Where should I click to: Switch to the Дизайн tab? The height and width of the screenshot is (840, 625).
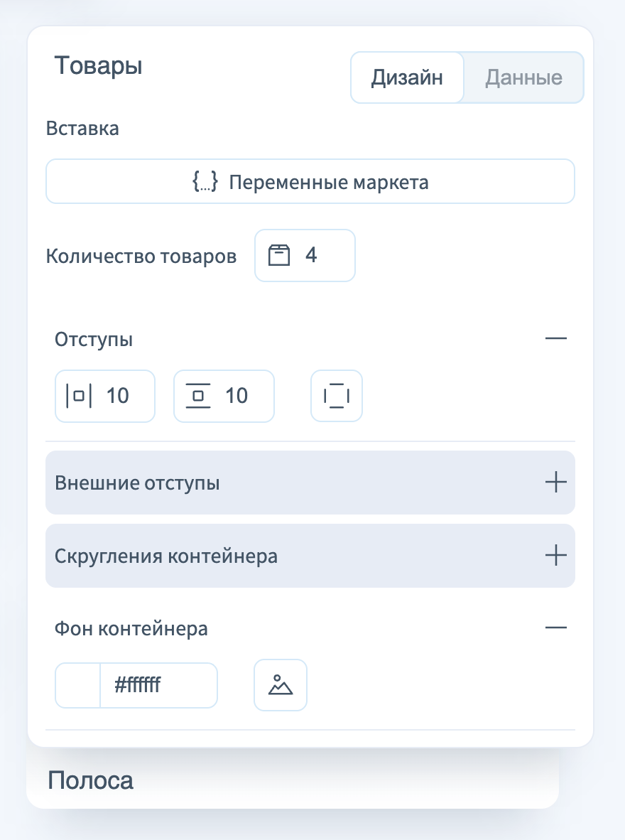tap(407, 77)
